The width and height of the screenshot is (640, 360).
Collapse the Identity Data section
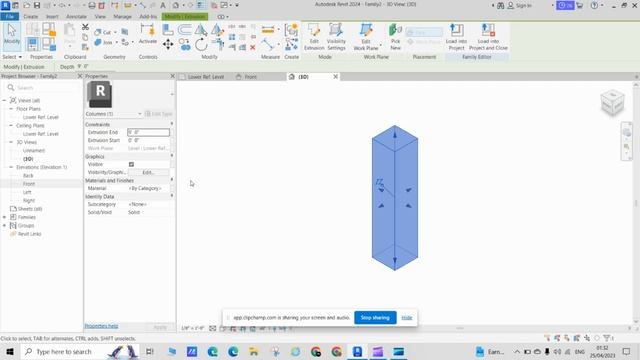tap(171, 196)
